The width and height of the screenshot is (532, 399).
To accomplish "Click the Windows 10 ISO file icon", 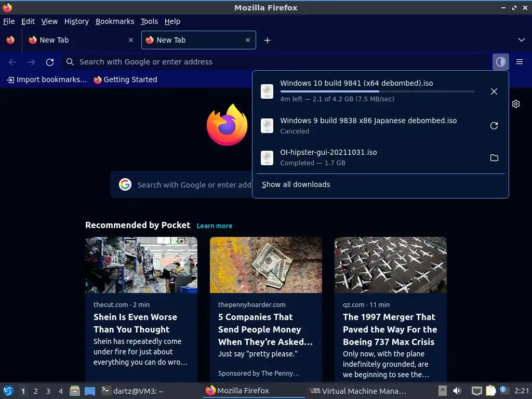I will click(x=267, y=91).
